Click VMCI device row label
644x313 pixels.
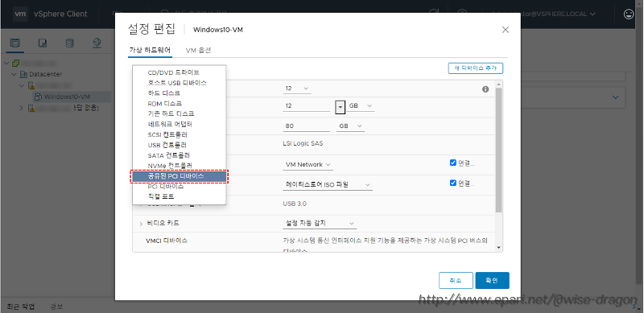coord(167,241)
